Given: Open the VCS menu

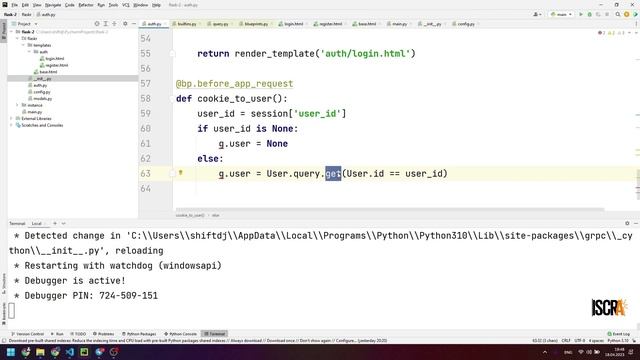Looking at the screenshot, I should (x=126, y=5).
